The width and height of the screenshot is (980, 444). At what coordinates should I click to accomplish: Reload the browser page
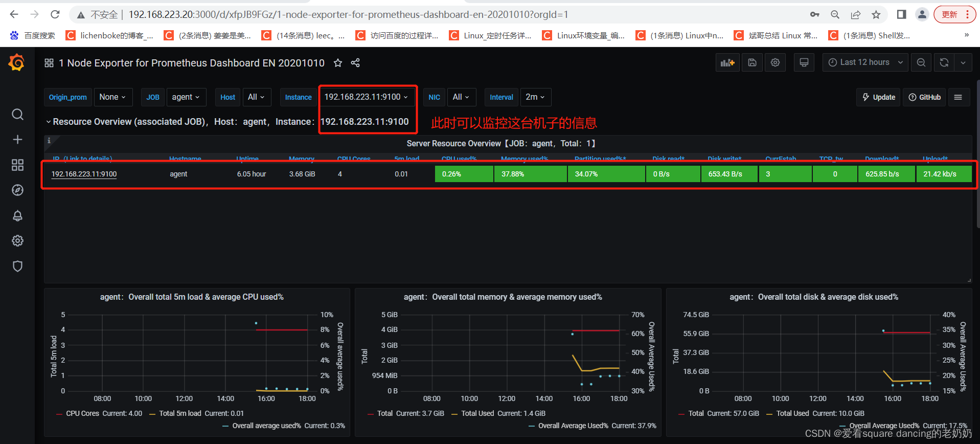point(55,14)
